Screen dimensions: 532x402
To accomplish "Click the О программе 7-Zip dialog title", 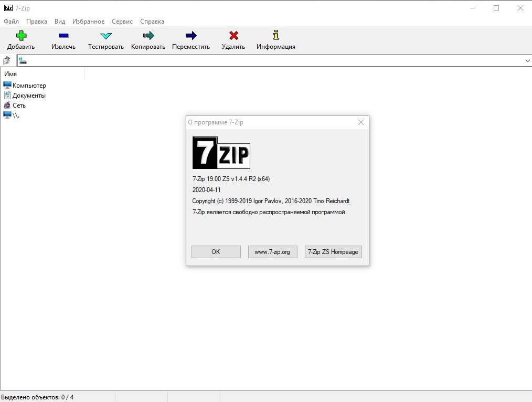I will click(x=216, y=122).
